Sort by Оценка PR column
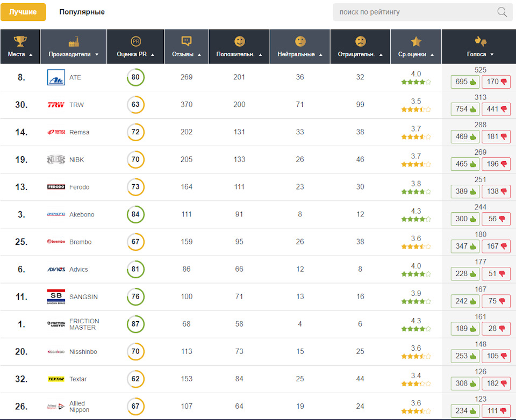The image size is (516, 420). click(x=135, y=47)
